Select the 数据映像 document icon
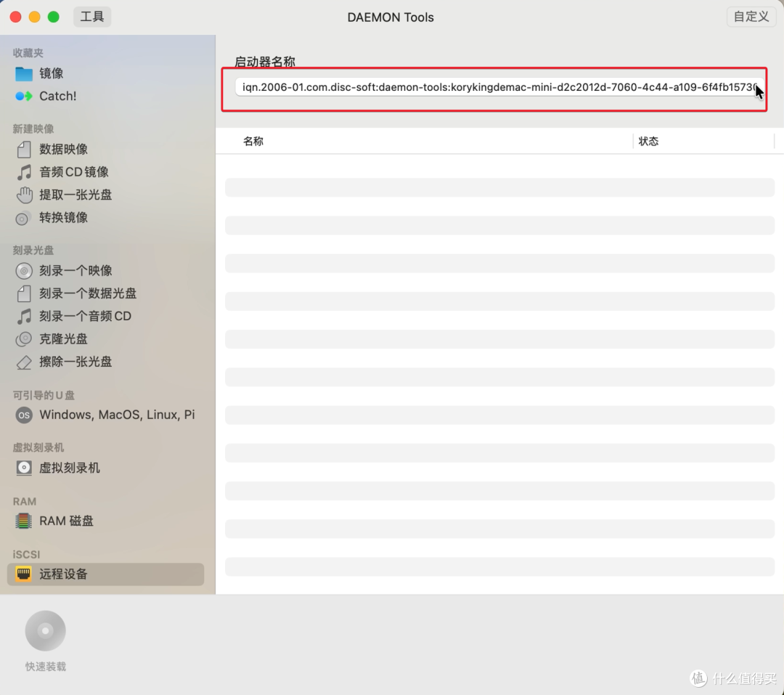 (x=23, y=149)
